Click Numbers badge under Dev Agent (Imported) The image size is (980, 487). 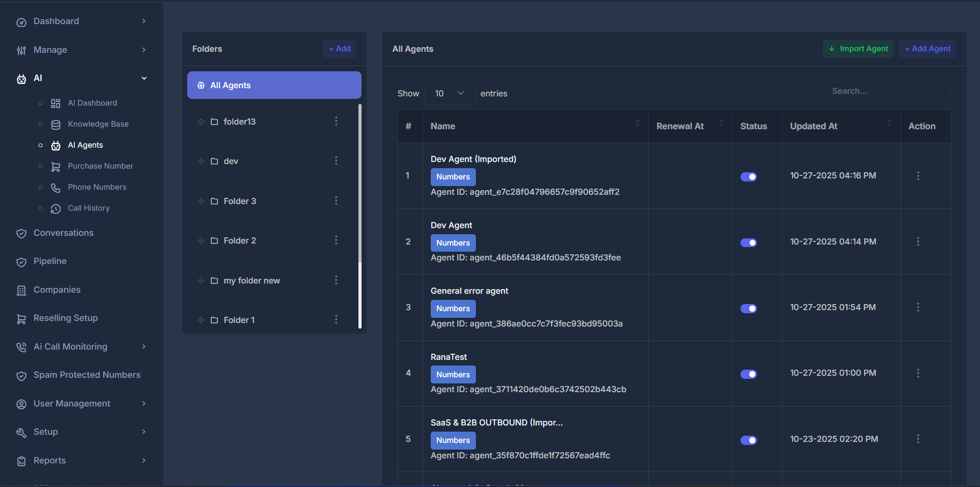click(453, 177)
